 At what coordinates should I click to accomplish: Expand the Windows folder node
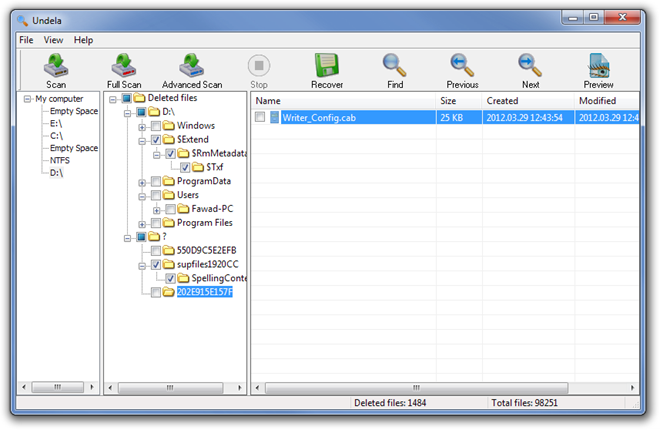pos(142,127)
